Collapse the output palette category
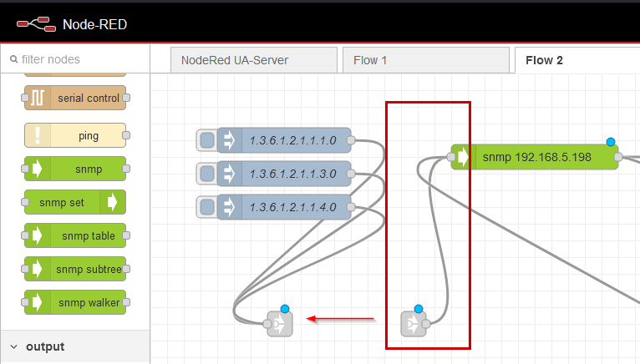Viewport: 640px width, 364px height. [75, 346]
